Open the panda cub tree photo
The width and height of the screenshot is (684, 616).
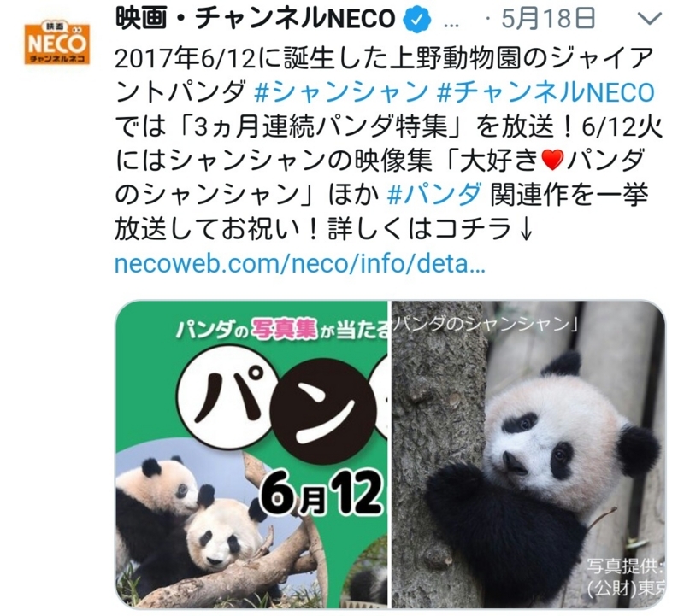pyautogui.click(x=528, y=455)
